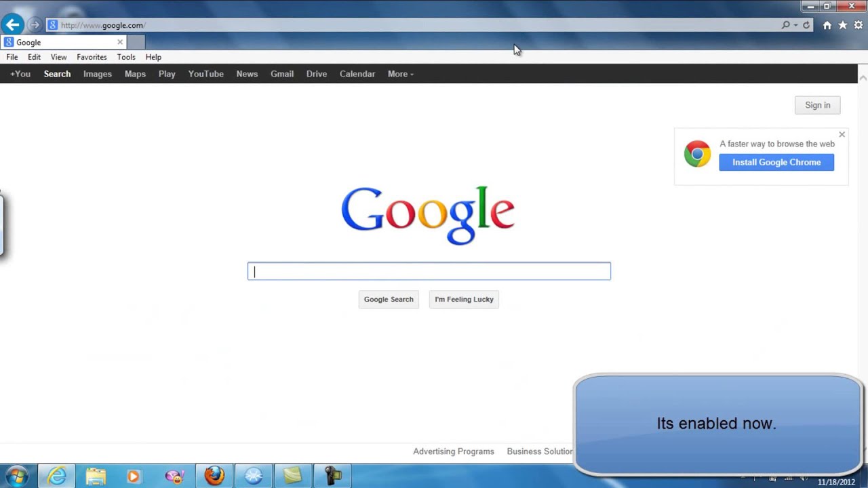Screen dimensions: 868x488
Task: Open the Edit menu
Action: pyautogui.click(x=34, y=57)
